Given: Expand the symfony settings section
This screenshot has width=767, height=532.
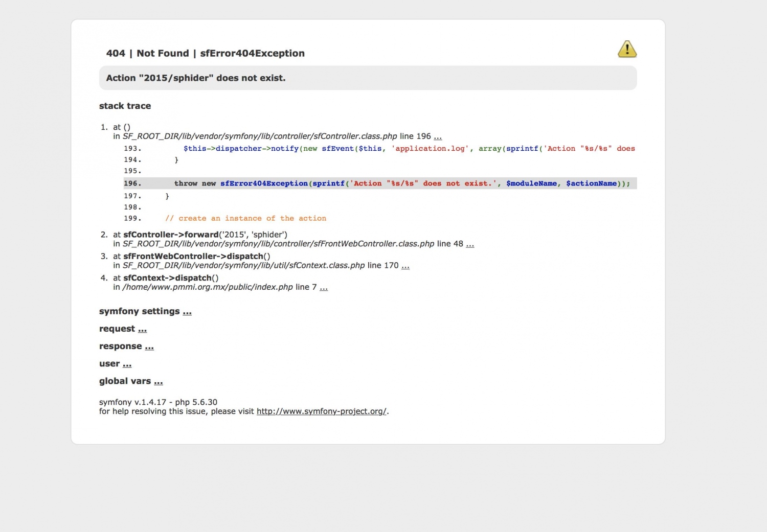Looking at the screenshot, I should pos(187,312).
